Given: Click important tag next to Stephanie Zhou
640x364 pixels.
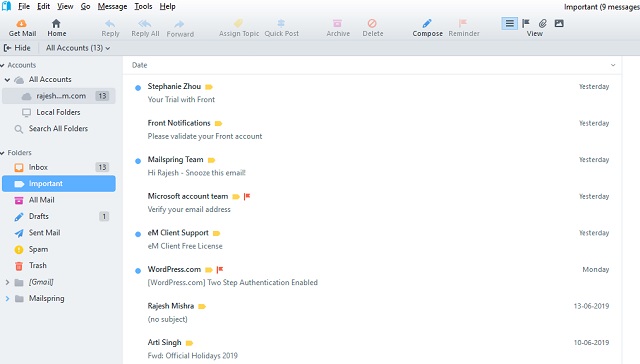Looking at the screenshot, I should click(x=209, y=87).
